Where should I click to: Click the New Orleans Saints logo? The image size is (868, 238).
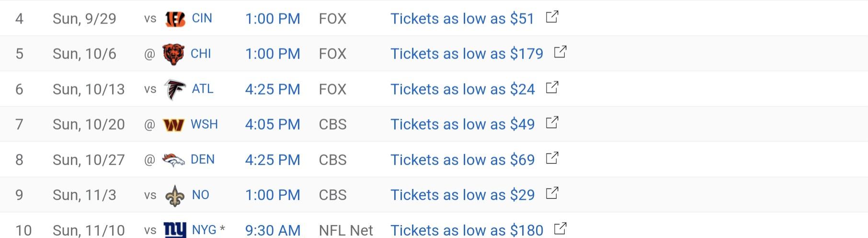175,195
